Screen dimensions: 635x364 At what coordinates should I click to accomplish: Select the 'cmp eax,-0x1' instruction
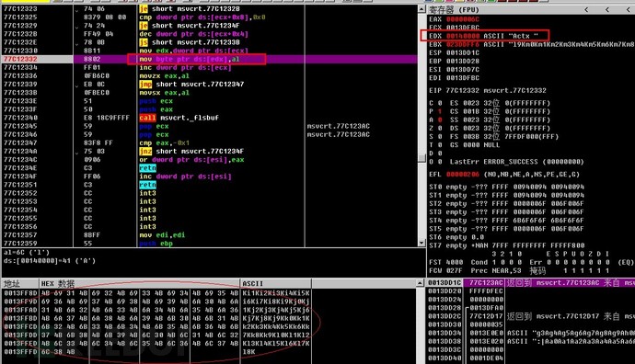[x=165, y=142]
